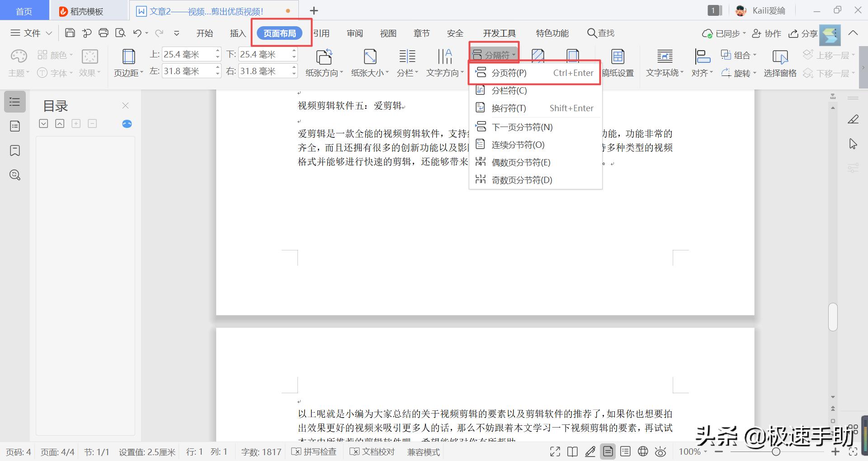Open 文档校对 document proofing tool

(372, 452)
